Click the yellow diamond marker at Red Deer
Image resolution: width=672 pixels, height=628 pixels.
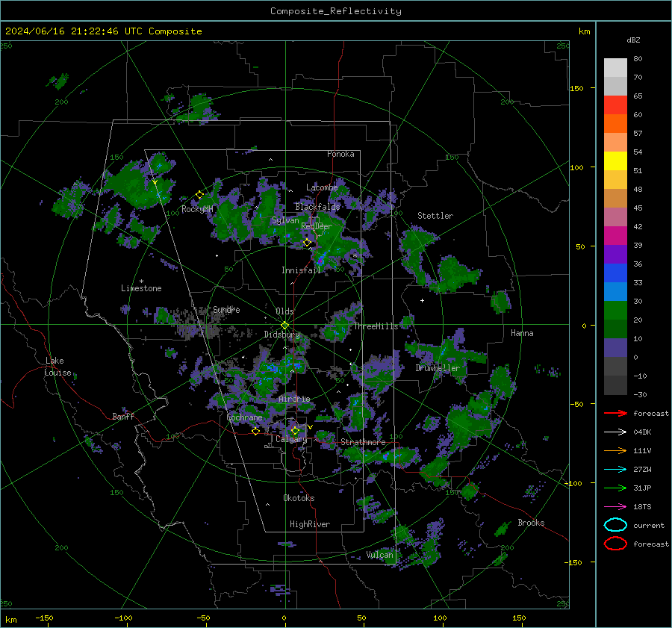pyautogui.click(x=307, y=243)
